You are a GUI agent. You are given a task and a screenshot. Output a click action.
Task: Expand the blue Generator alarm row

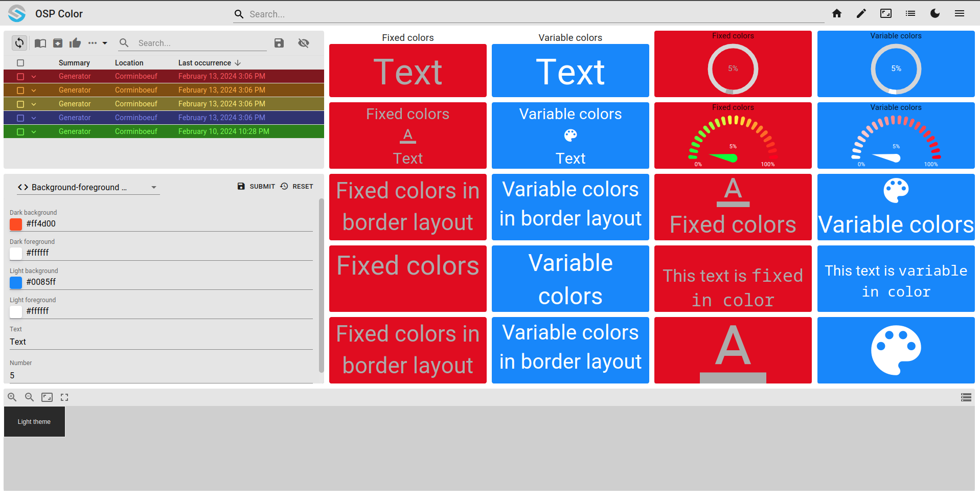pyautogui.click(x=34, y=118)
